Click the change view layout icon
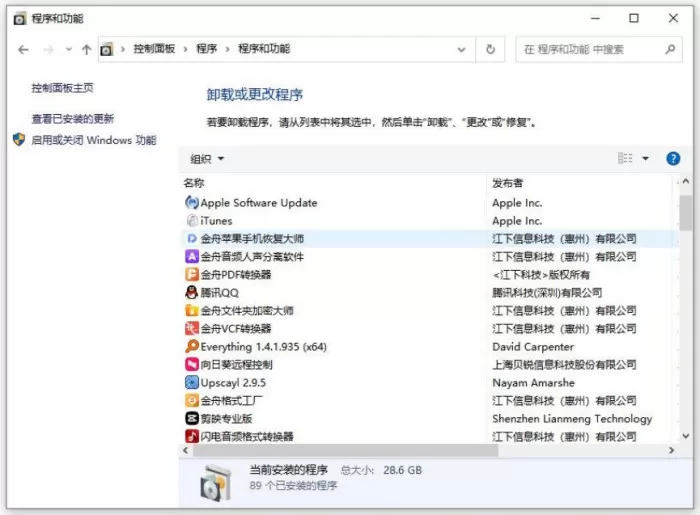This screenshot has width=700, height=515. click(x=625, y=158)
